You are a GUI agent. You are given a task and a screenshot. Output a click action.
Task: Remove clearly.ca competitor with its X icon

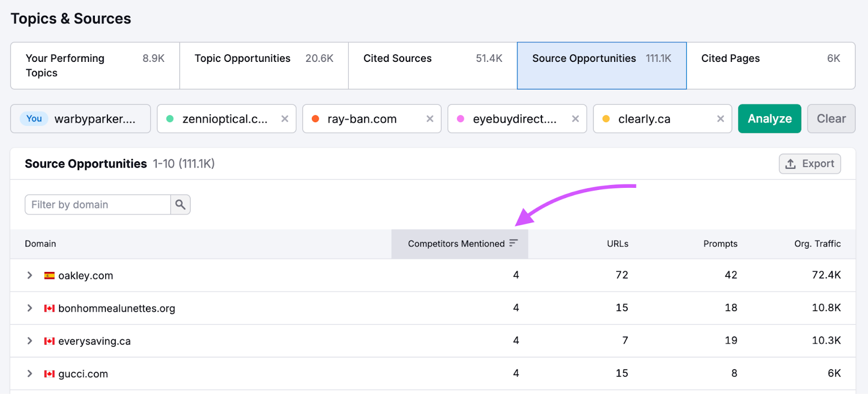click(x=720, y=119)
